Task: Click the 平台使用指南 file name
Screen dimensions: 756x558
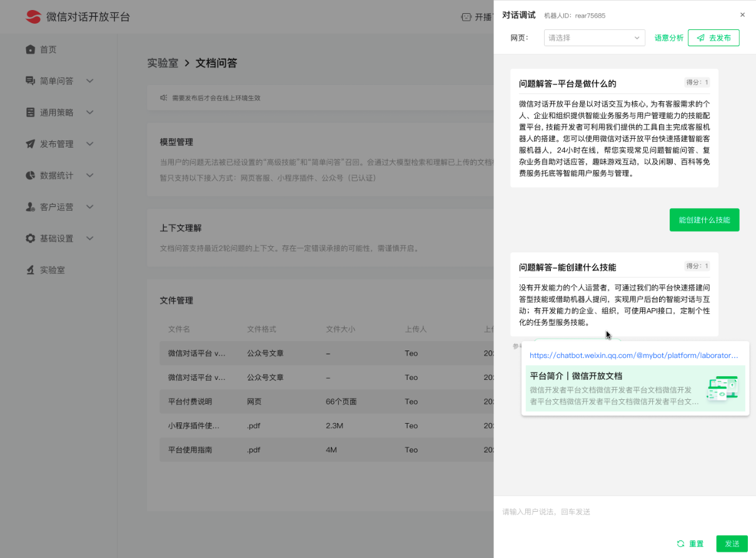Action: [x=190, y=450]
